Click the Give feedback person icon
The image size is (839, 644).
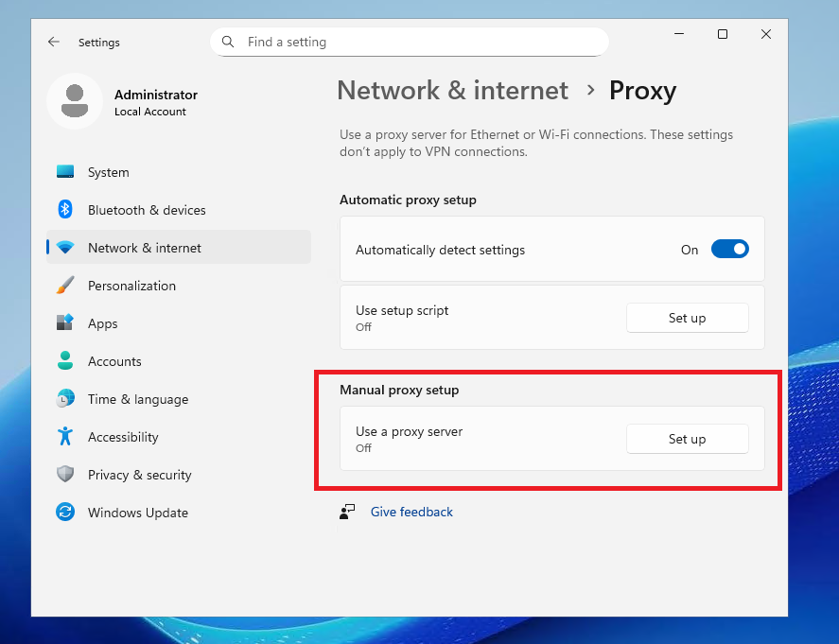(x=347, y=512)
